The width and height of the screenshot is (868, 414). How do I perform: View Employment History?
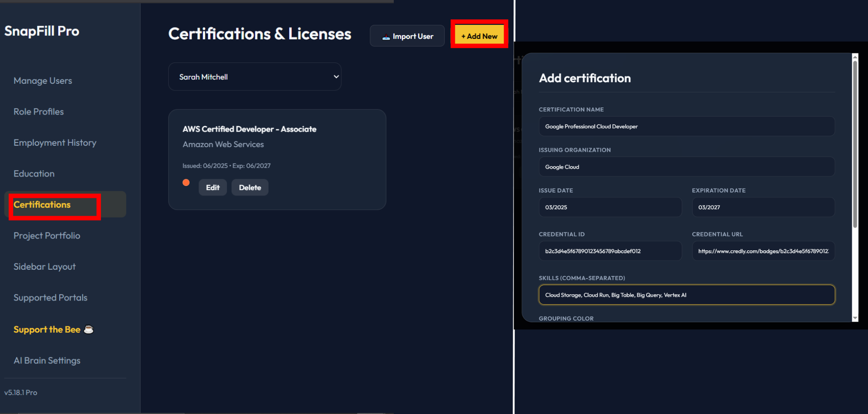coord(55,143)
